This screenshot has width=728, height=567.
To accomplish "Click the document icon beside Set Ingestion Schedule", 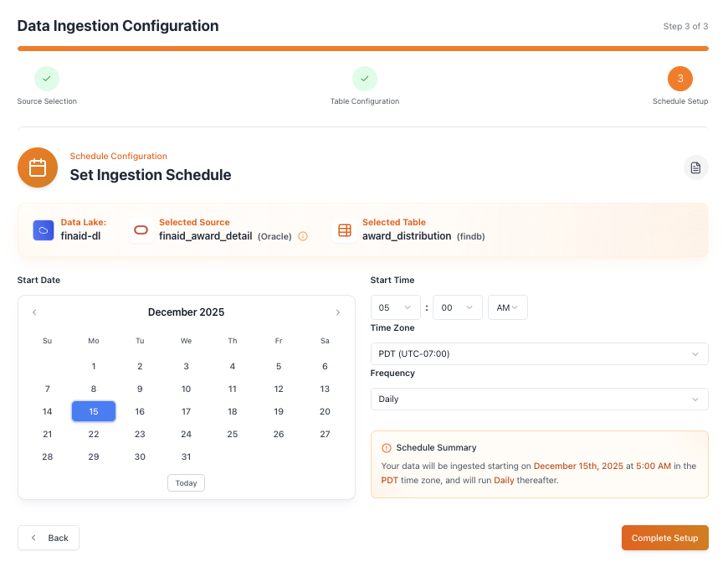I will point(695,168).
